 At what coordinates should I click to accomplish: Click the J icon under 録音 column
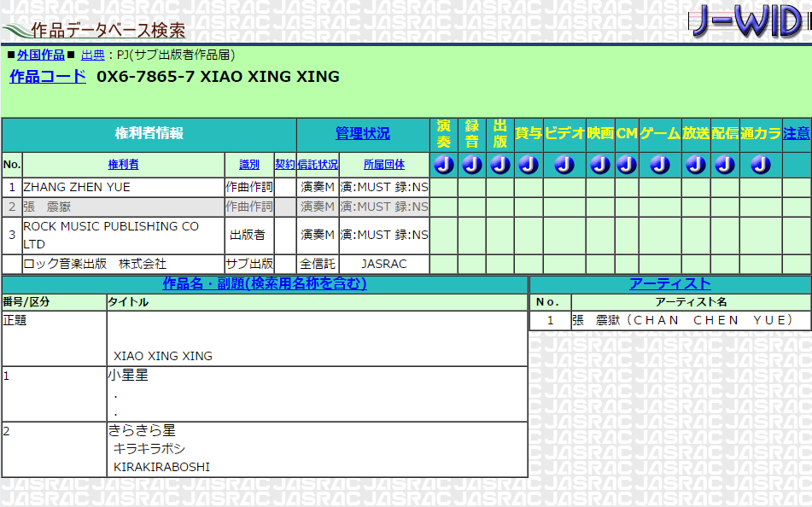tap(471, 166)
